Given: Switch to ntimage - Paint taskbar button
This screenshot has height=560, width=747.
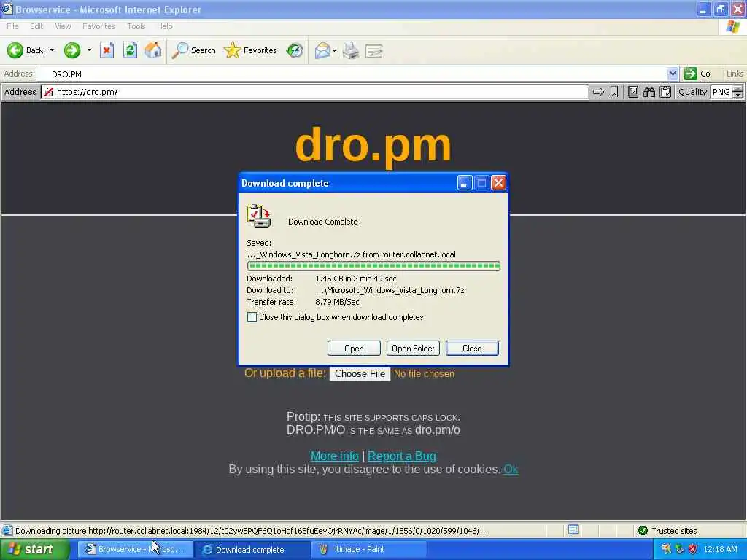Looking at the screenshot, I should click(369, 549).
